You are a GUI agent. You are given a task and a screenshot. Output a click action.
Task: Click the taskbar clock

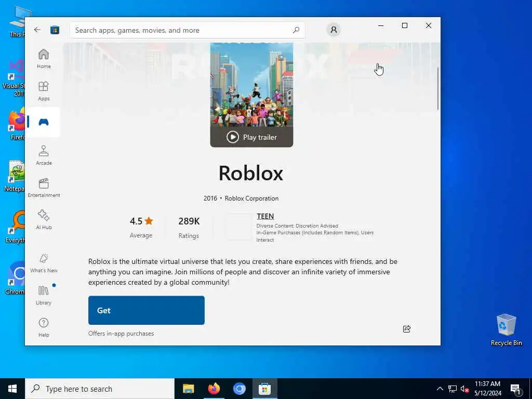click(x=487, y=389)
